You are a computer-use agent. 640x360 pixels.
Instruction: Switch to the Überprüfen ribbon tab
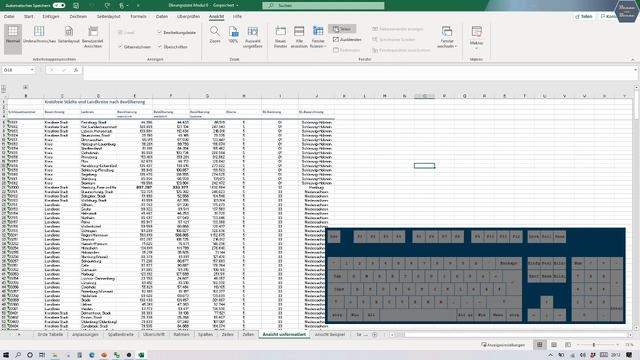coord(188,17)
